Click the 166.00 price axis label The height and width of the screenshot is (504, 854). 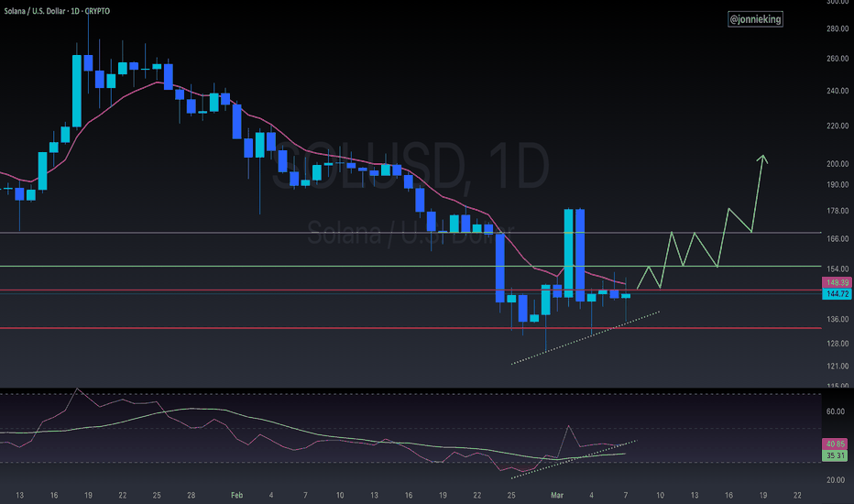[x=838, y=238]
